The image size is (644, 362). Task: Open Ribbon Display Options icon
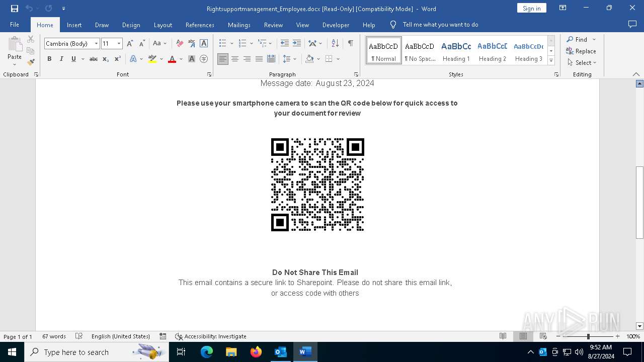(x=563, y=8)
